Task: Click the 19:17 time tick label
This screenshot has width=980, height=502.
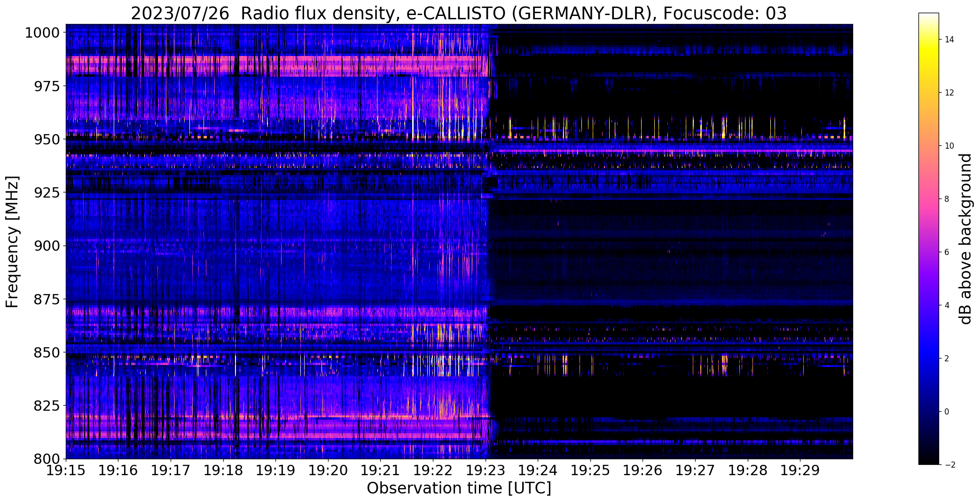Action: coord(171,470)
